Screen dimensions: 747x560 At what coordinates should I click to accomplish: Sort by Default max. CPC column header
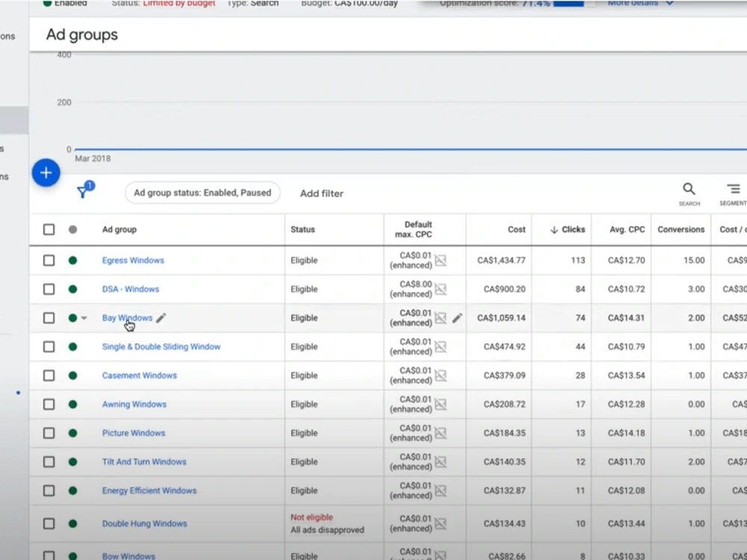pyautogui.click(x=414, y=229)
